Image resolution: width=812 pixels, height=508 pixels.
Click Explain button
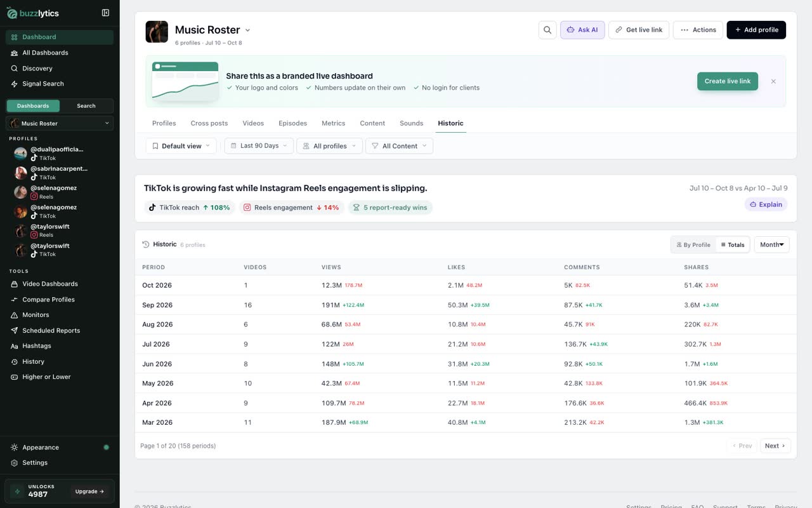pyautogui.click(x=766, y=204)
